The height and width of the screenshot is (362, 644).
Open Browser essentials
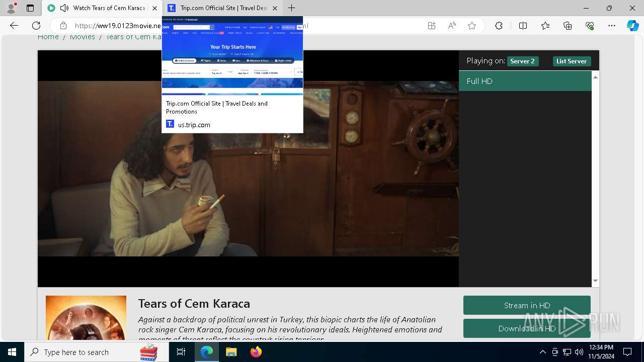point(590,26)
